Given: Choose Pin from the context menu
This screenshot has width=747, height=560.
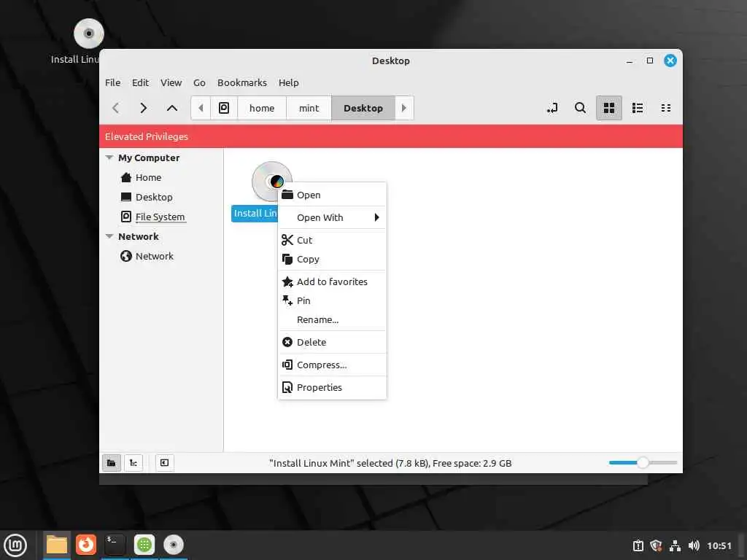Looking at the screenshot, I should pyautogui.click(x=332, y=300).
